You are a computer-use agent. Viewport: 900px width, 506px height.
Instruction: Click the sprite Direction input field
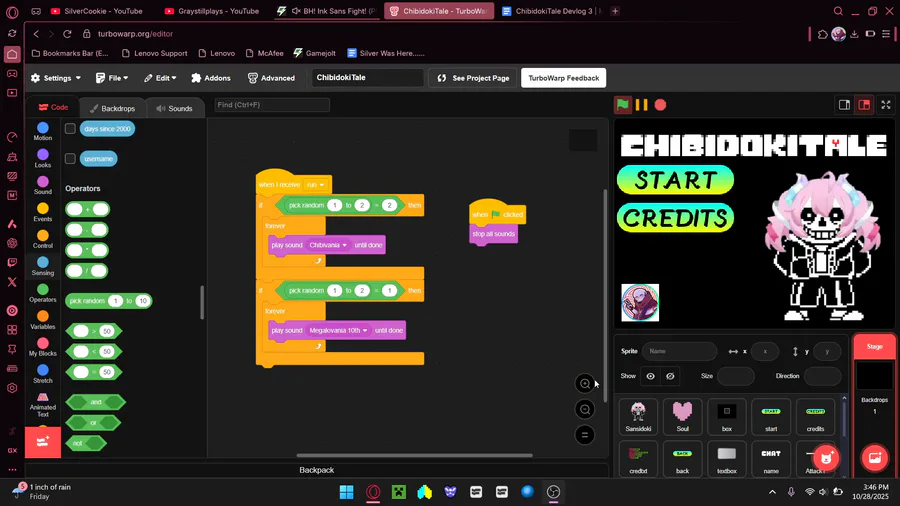[x=823, y=376]
